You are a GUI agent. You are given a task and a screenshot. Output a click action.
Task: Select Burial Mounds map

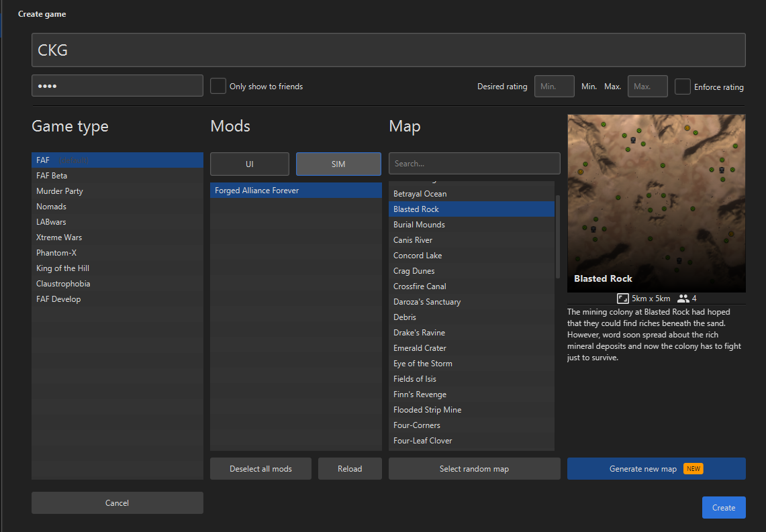pyautogui.click(x=471, y=225)
